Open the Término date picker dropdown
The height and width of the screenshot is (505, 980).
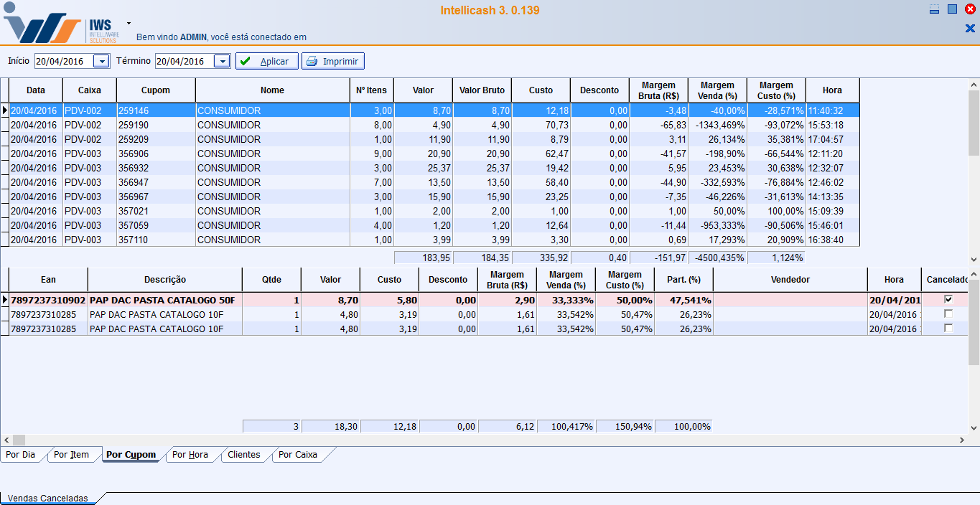click(x=223, y=62)
